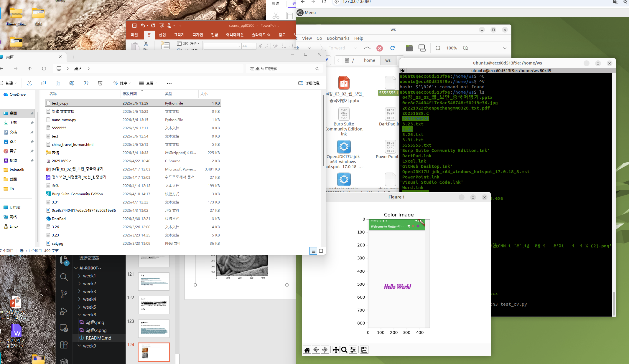This screenshot has height=364, width=629.
Task: Open Go menu in ws file manager
Action: click(319, 38)
